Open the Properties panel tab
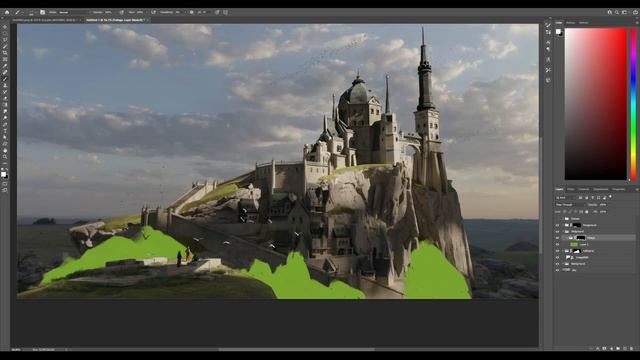This screenshot has height=360, width=640. click(x=618, y=189)
